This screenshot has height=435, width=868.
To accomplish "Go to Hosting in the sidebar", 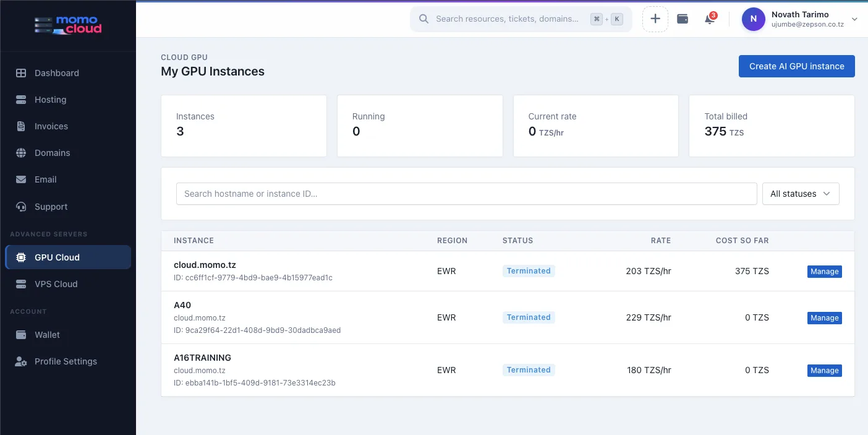I will (x=68, y=100).
